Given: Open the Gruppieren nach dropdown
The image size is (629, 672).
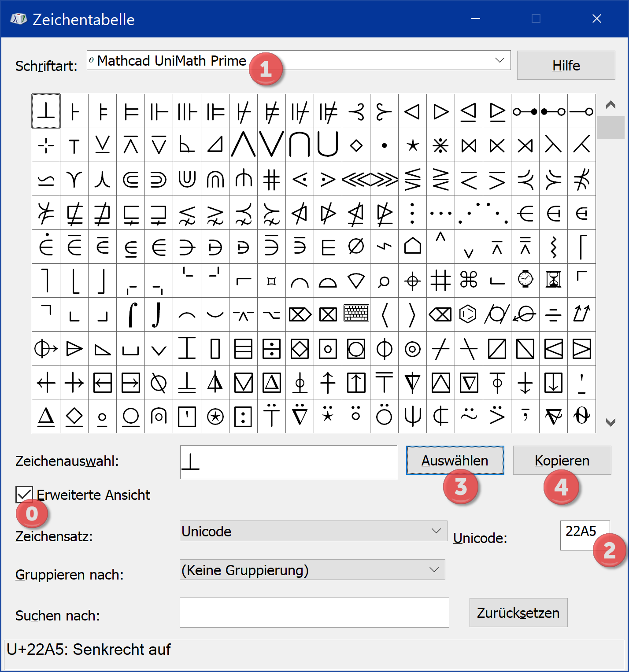Looking at the screenshot, I should pyautogui.click(x=434, y=570).
